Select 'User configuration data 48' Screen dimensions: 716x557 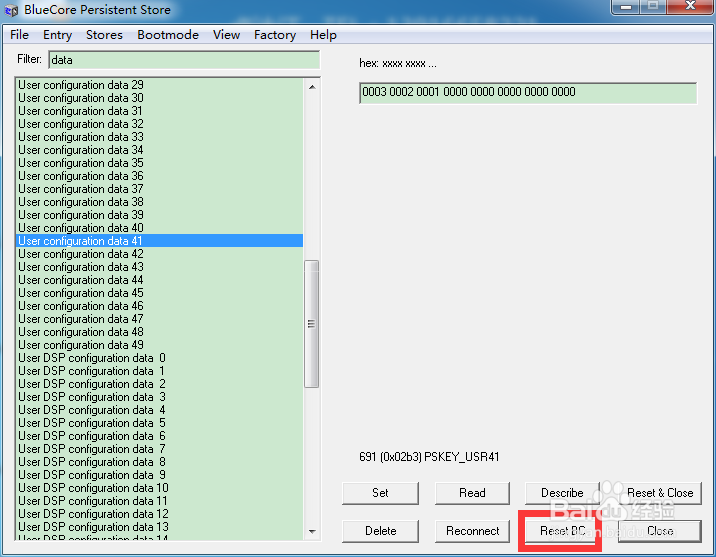point(159,332)
